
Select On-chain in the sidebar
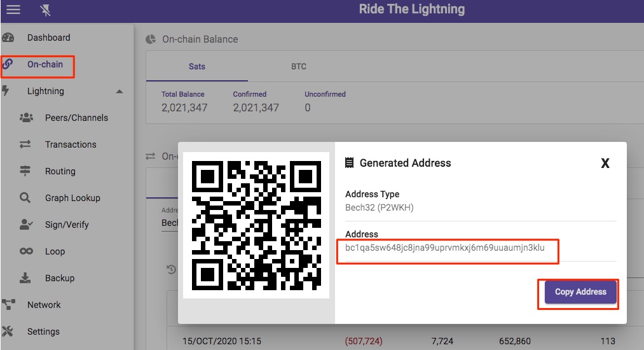click(x=45, y=64)
